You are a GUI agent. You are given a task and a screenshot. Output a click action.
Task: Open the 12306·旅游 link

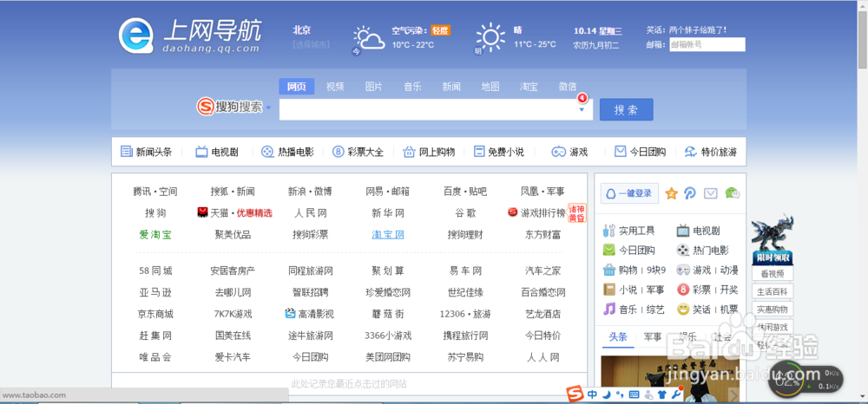[465, 314]
